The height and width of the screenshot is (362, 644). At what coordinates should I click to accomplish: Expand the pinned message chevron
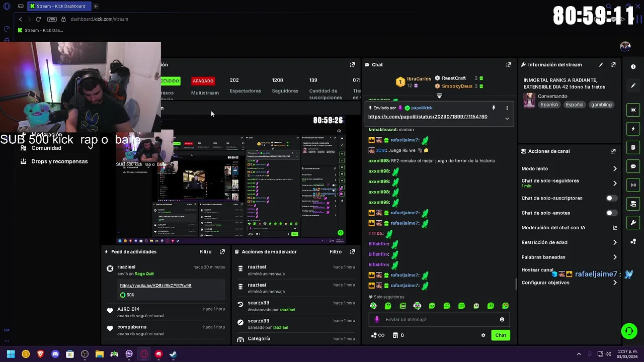pos(507,119)
